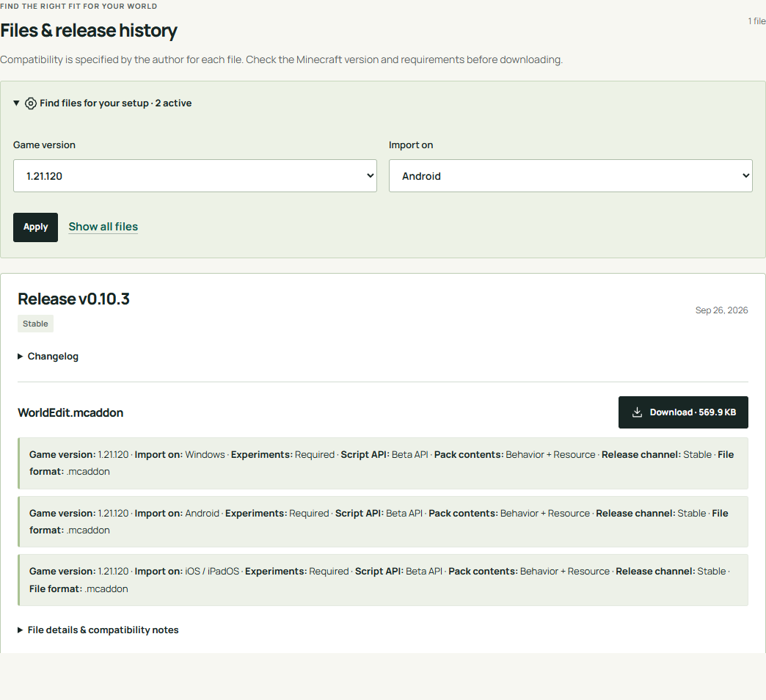Open the Game version dropdown

click(x=195, y=176)
